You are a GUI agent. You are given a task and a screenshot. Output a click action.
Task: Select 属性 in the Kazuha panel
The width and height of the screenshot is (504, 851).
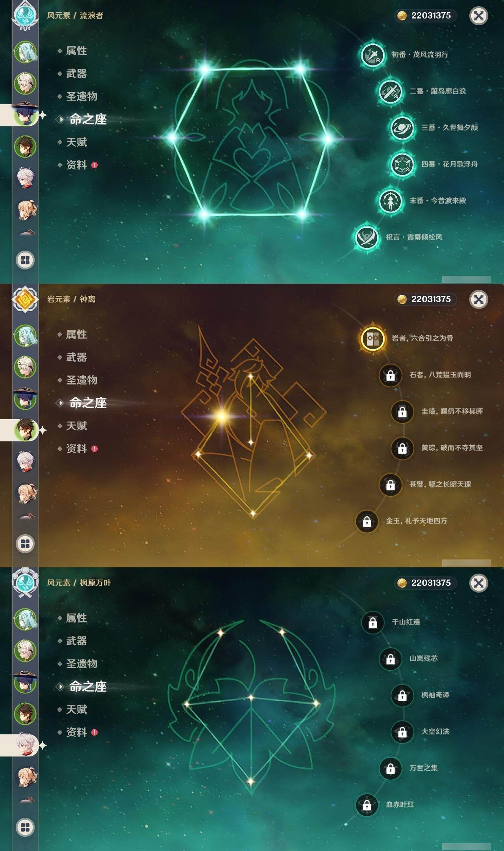pyautogui.click(x=76, y=618)
